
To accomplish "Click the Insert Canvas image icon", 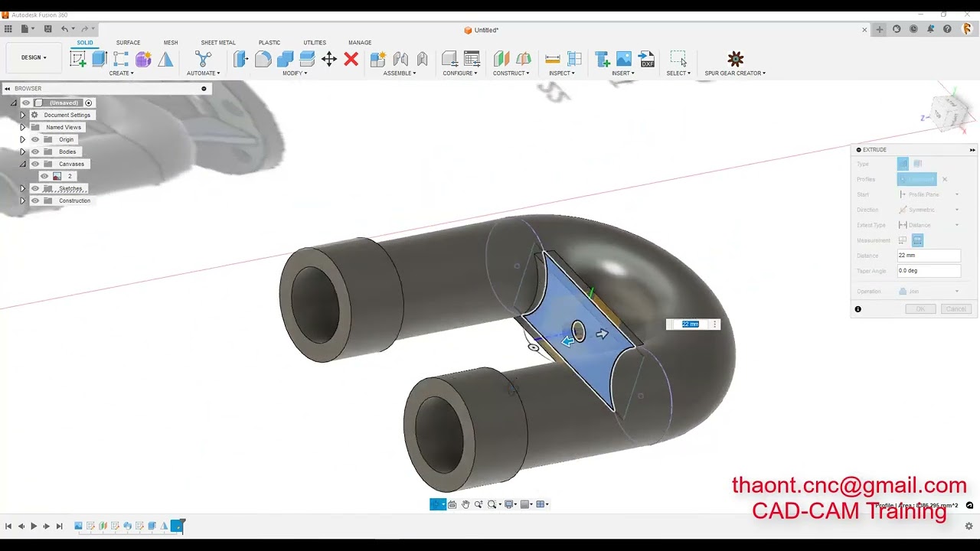I will click(624, 59).
